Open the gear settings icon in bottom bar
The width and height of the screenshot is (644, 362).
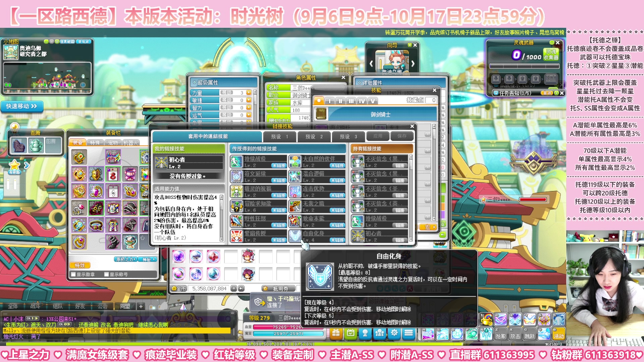click(394, 333)
